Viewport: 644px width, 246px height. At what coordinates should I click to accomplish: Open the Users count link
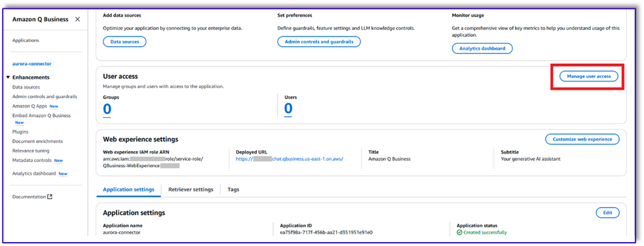click(x=288, y=109)
